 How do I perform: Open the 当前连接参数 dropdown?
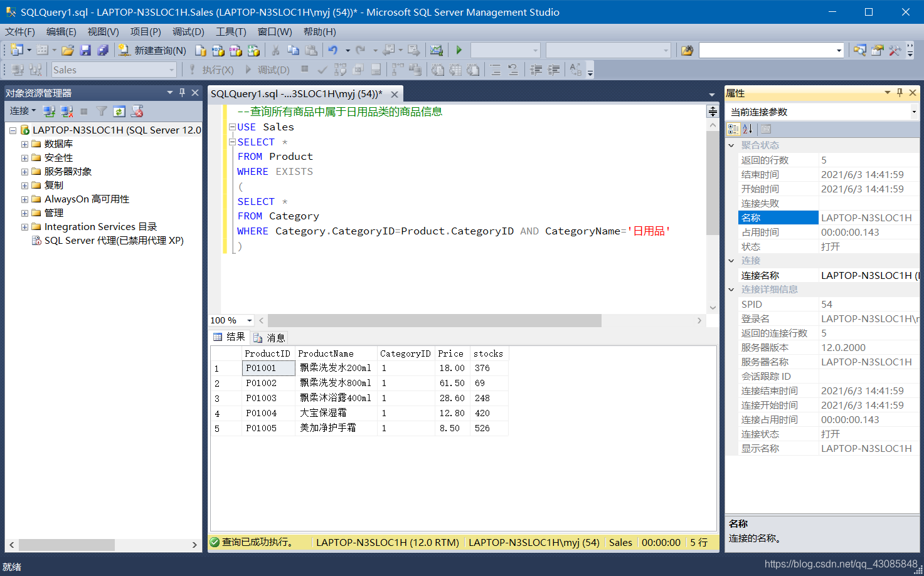[x=914, y=112]
